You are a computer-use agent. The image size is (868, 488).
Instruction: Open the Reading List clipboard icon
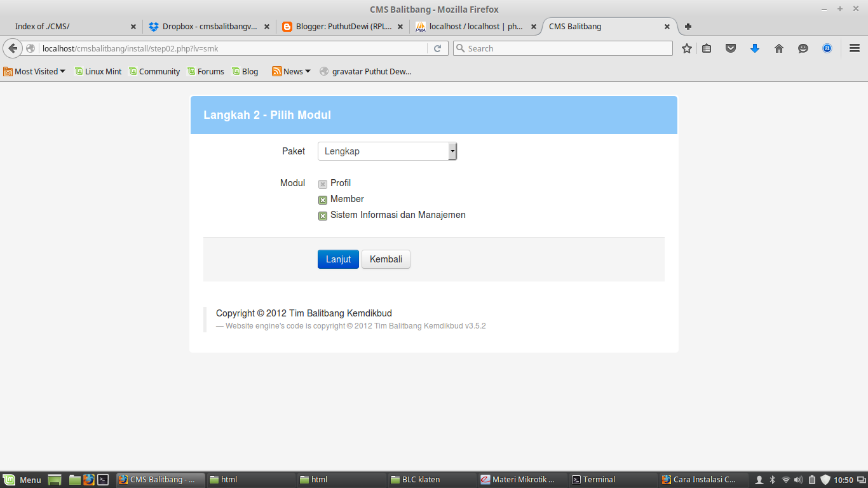pyautogui.click(x=707, y=48)
